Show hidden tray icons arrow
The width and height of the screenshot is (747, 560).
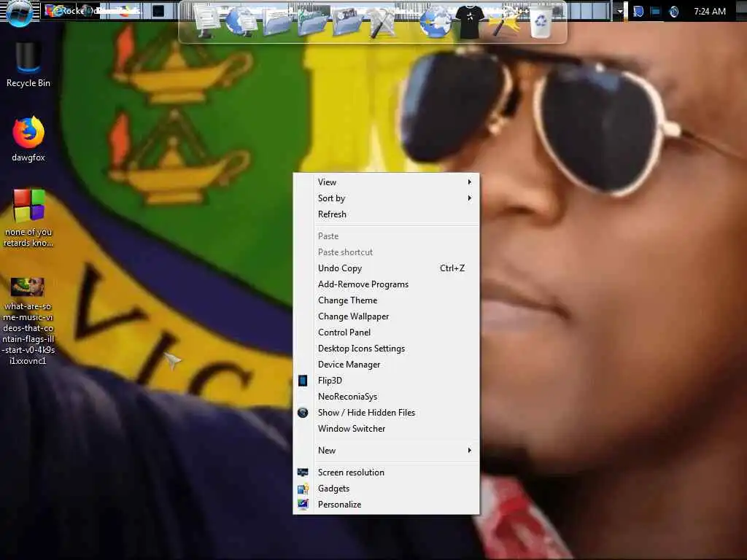(x=620, y=11)
